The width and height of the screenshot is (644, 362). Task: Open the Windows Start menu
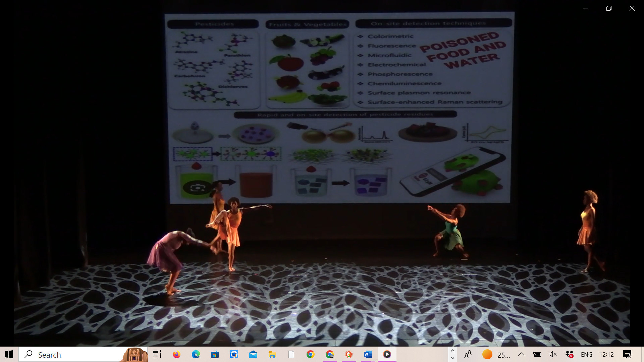pyautogui.click(x=9, y=354)
